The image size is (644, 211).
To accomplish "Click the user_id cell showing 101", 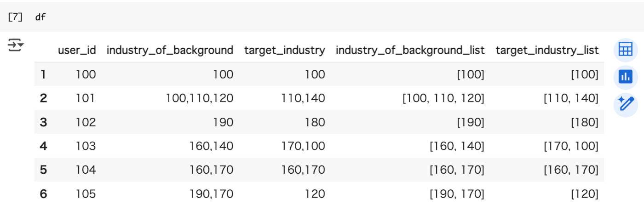I will click(x=86, y=98).
